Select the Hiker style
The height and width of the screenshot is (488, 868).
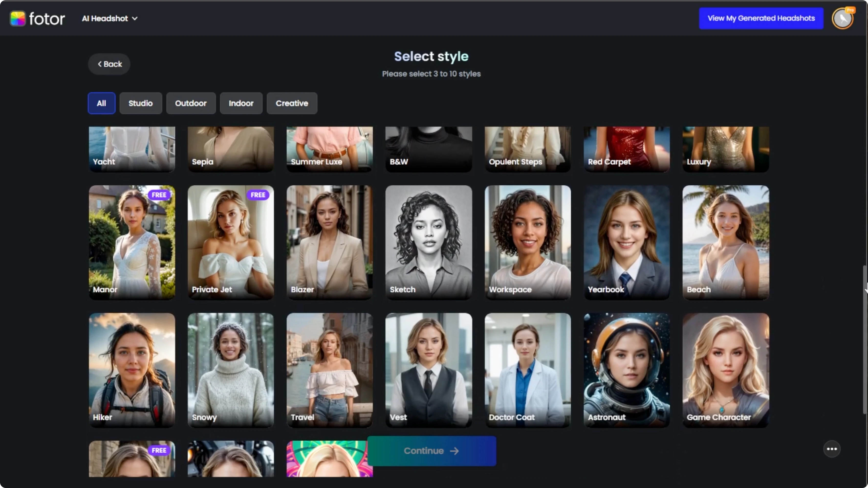click(x=132, y=370)
